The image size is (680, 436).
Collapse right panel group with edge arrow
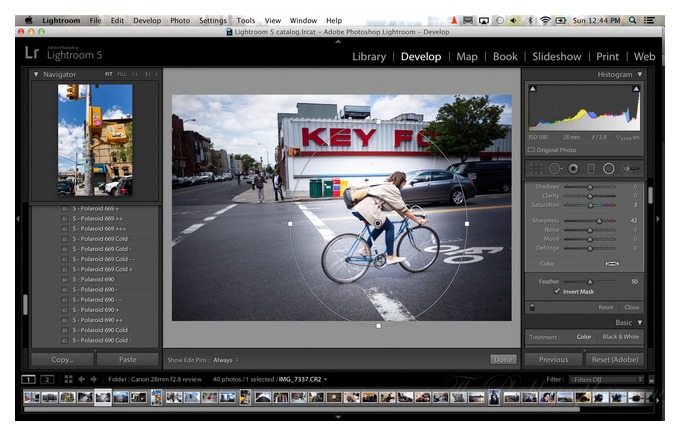[x=658, y=219]
